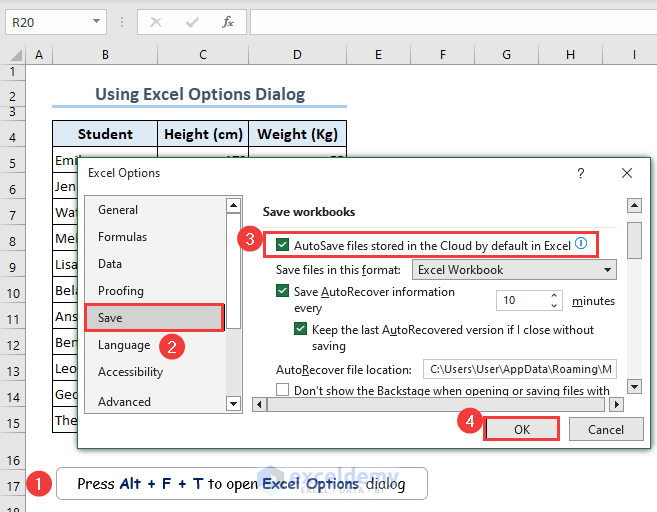Viewport: 657px width, 512px height.
Task: Click the formula bar Enter checkmark icon
Action: tap(191, 22)
